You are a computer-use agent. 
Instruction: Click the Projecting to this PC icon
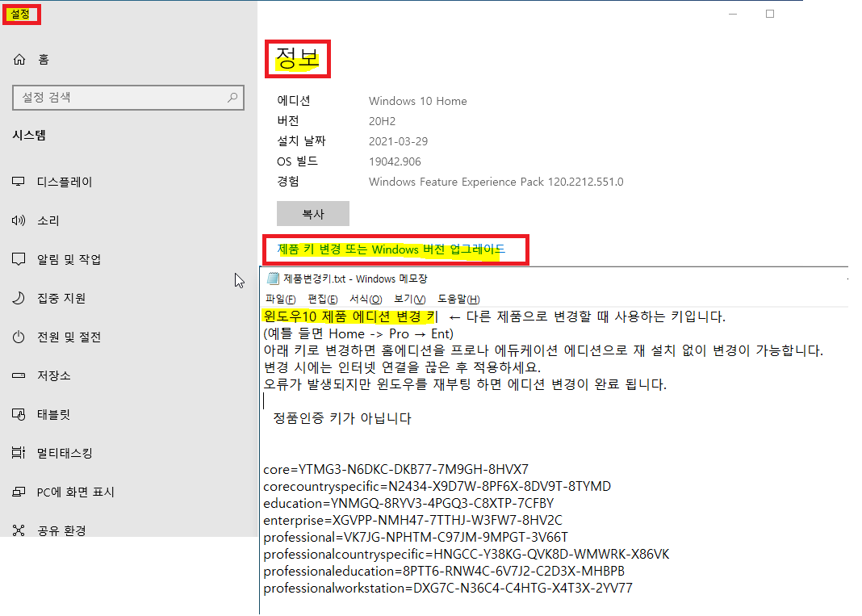(x=19, y=492)
